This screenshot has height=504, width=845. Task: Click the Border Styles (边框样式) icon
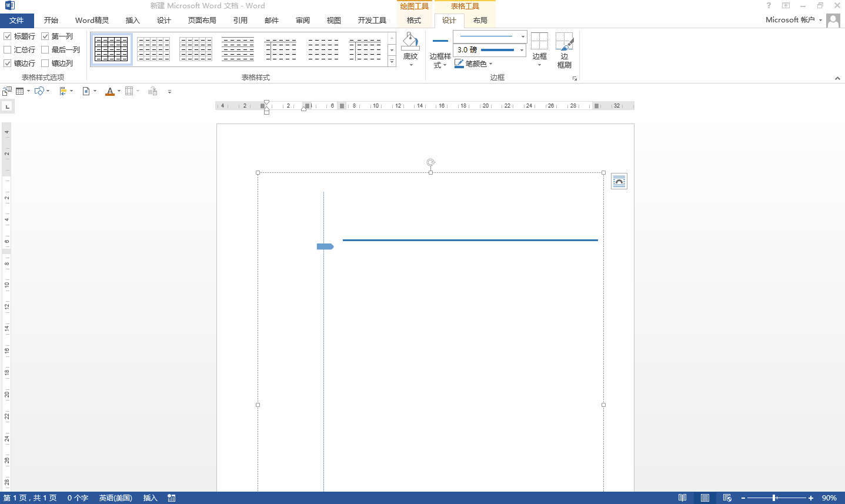440,41
